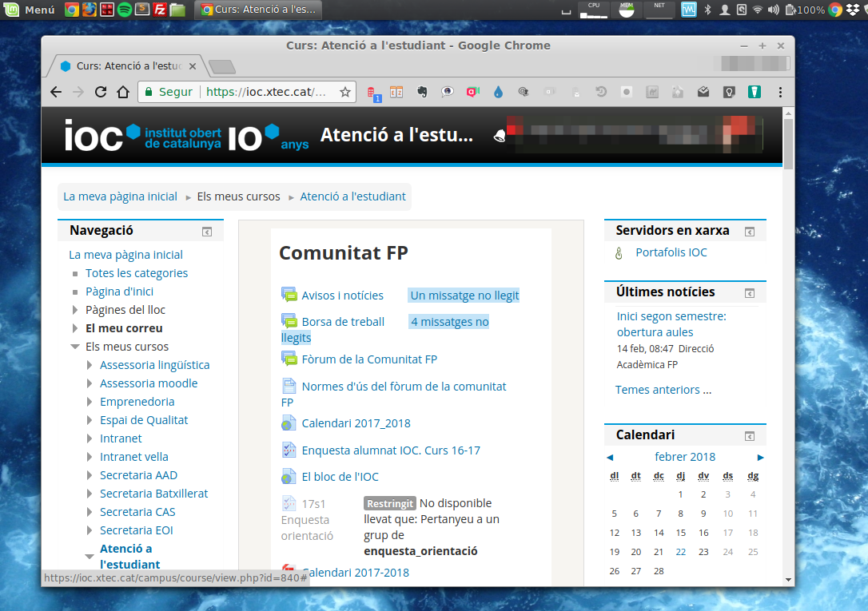Open the Chrome three-dot menu
The image size is (868, 611).
[x=778, y=92]
